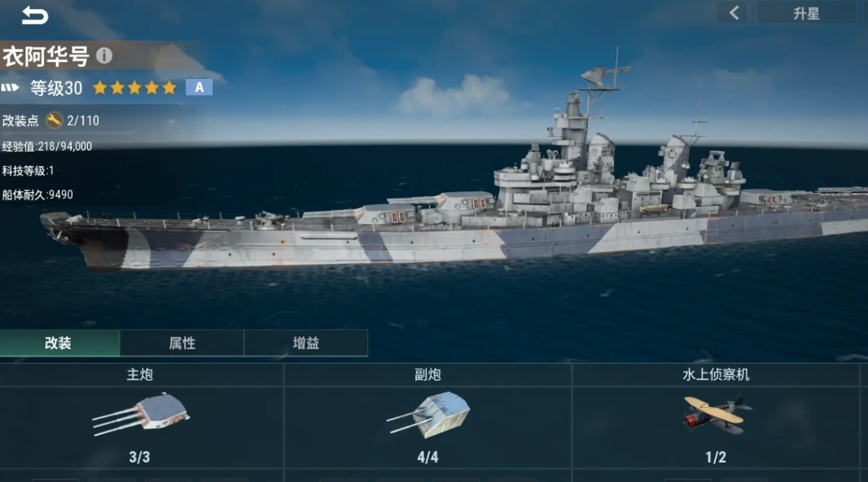Viewport: 868px width, 482px height.
Task: Go back with the return arrow icon
Action: click(x=34, y=15)
